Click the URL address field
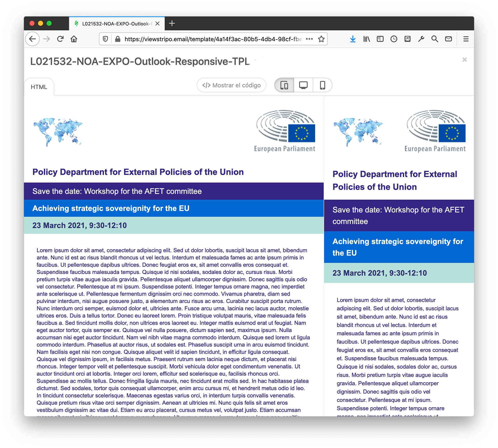This screenshot has height=448, width=498. coord(213,39)
